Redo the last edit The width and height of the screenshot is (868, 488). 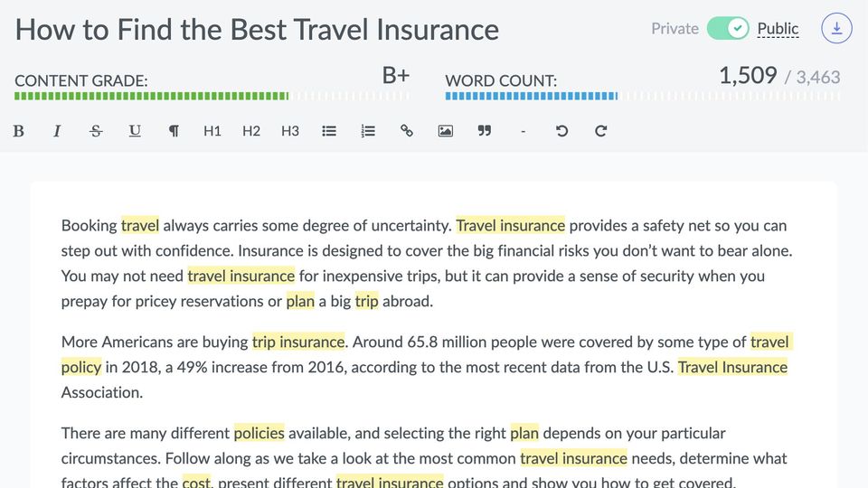point(600,131)
